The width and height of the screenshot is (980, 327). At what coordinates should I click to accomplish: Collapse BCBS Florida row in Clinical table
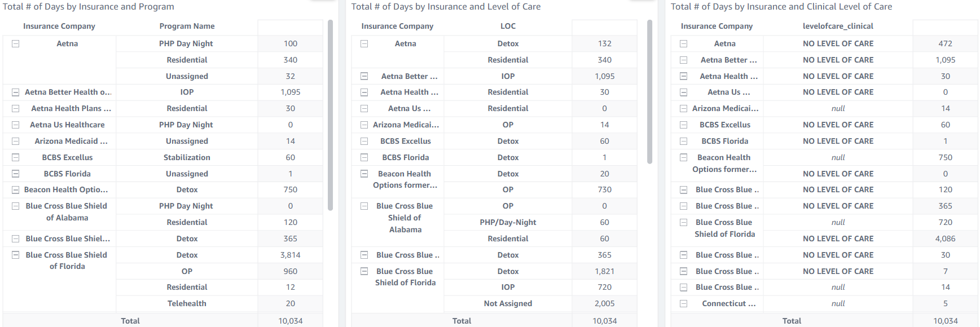(x=684, y=141)
